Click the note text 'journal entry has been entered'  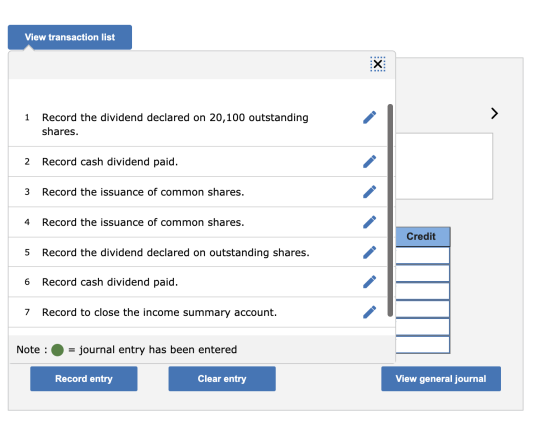[158, 349]
